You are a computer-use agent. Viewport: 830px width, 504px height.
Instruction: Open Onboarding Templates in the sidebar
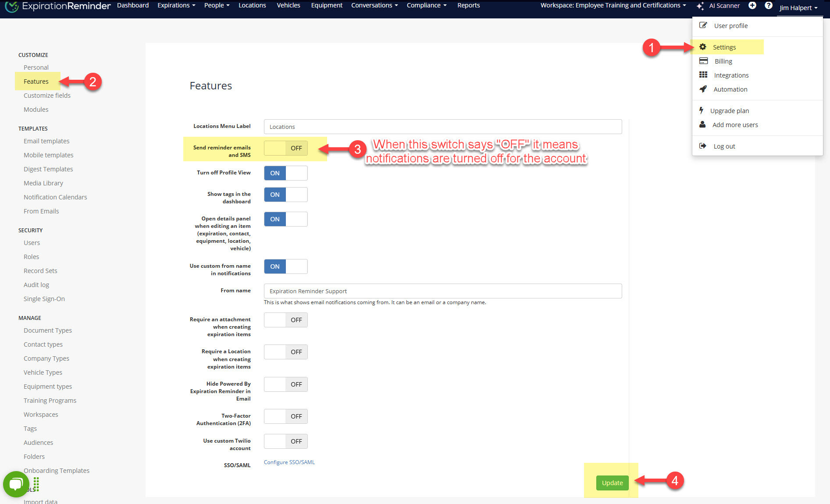57,471
